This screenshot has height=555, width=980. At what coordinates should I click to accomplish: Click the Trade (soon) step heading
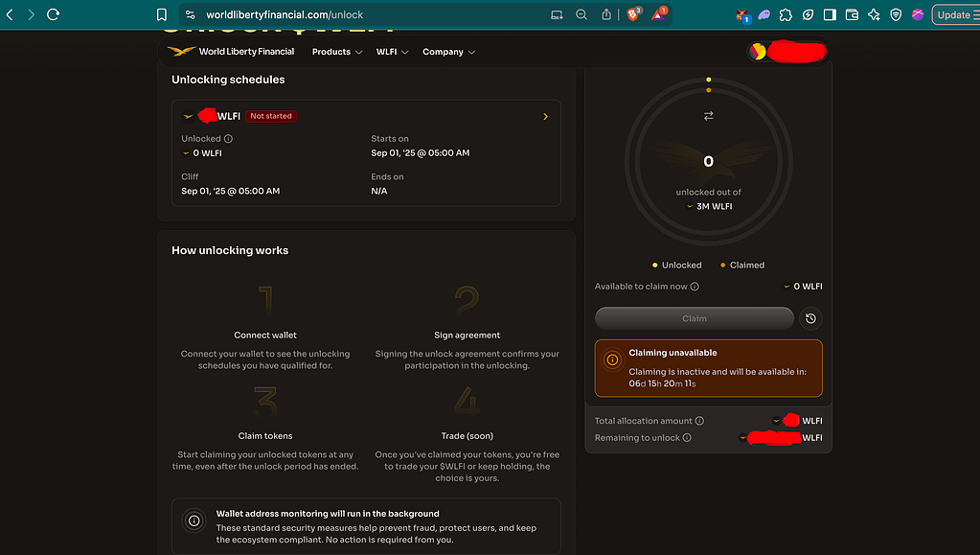[467, 436]
